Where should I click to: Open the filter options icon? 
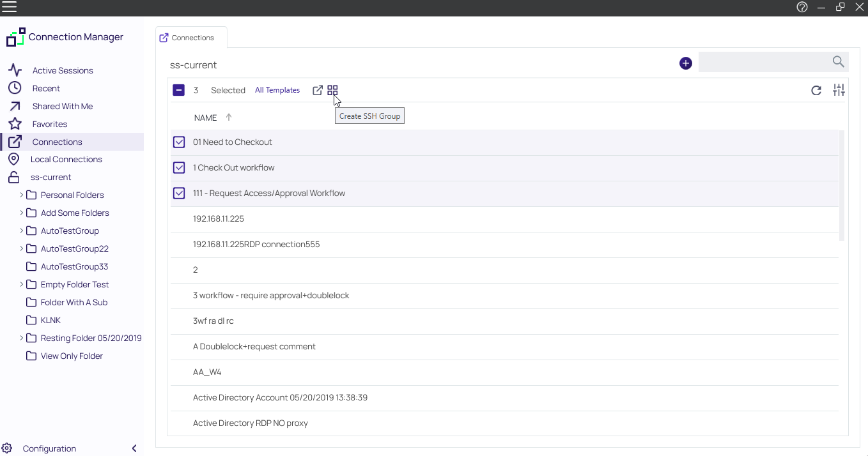tap(839, 90)
